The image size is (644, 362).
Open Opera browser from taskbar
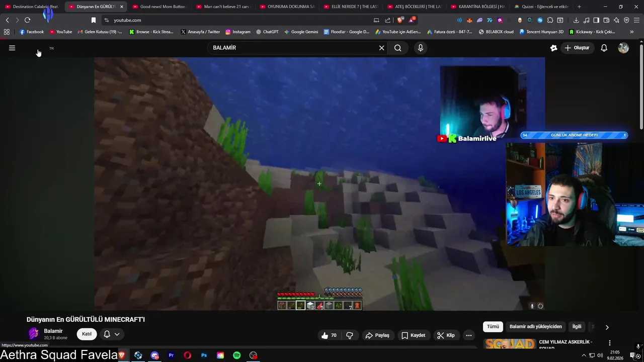pos(187,355)
